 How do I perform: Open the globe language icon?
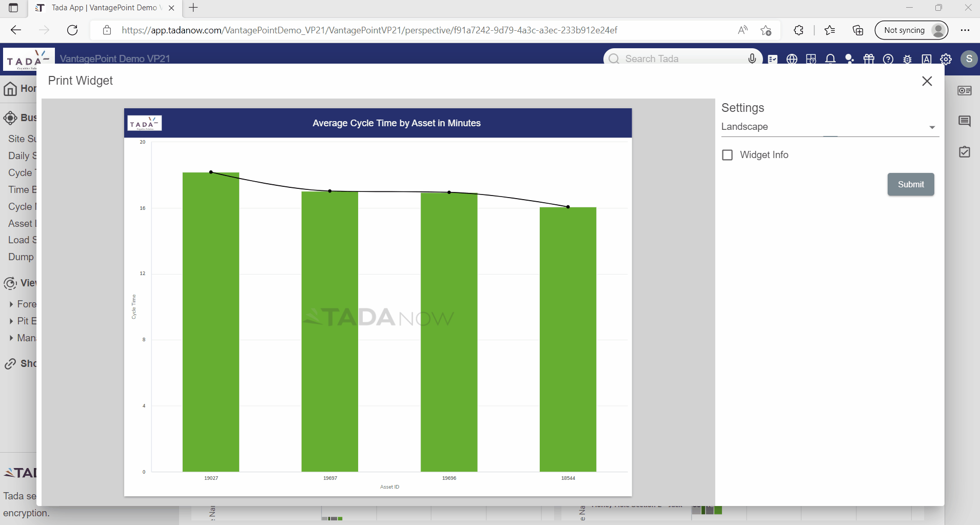[x=792, y=59]
